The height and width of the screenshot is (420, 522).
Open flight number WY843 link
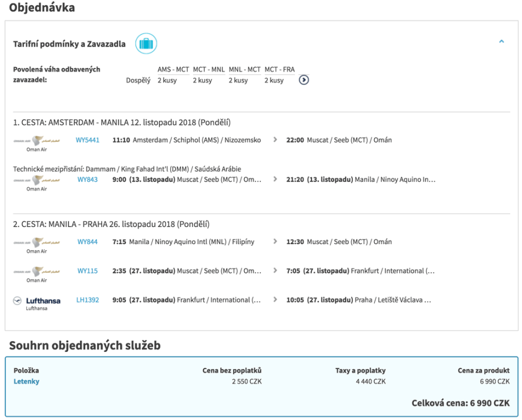coord(87,179)
